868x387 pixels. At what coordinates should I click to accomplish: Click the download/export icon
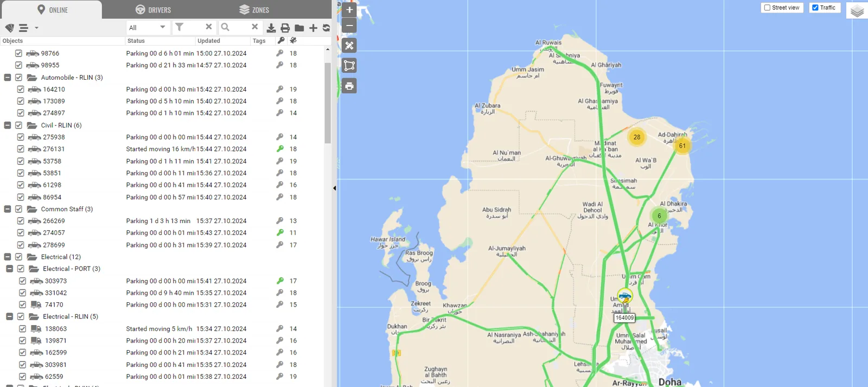pyautogui.click(x=271, y=28)
